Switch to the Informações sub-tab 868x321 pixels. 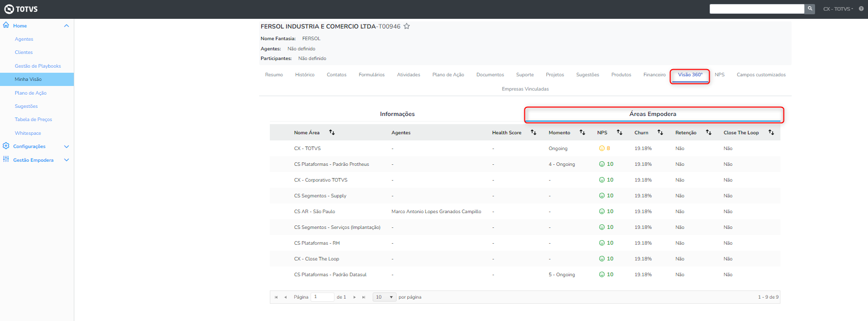pos(398,114)
